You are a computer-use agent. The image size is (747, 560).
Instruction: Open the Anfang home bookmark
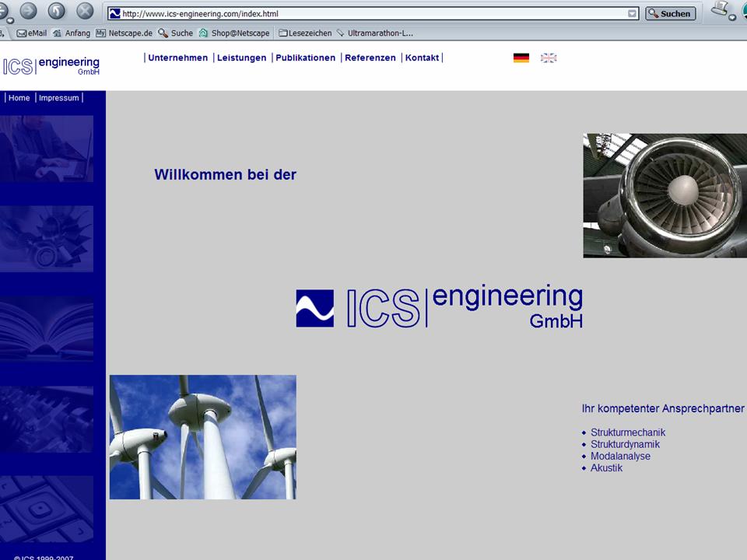[x=72, y=33]
